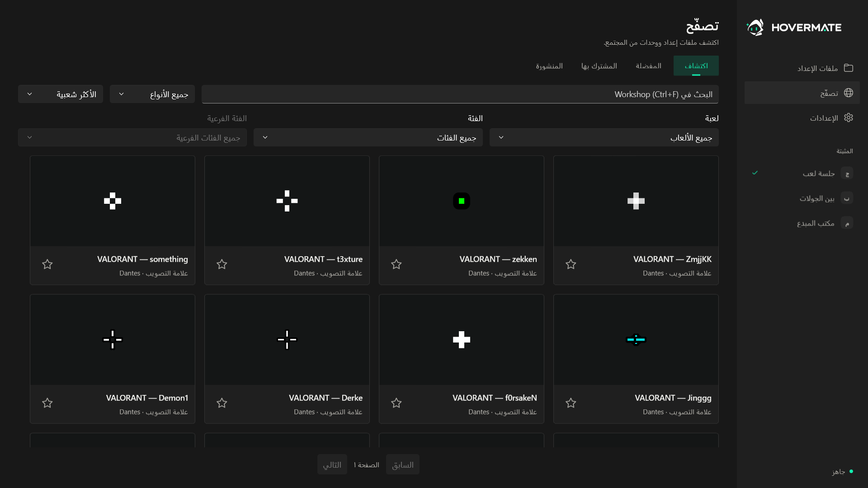
Task: Click the globe icon next to تصفّح
Action: pos(849,93)
